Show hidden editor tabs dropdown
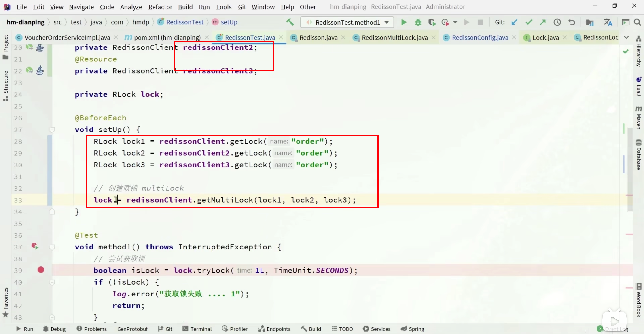The height and width of the screenshot is (334, 644). tap(626, 38)
